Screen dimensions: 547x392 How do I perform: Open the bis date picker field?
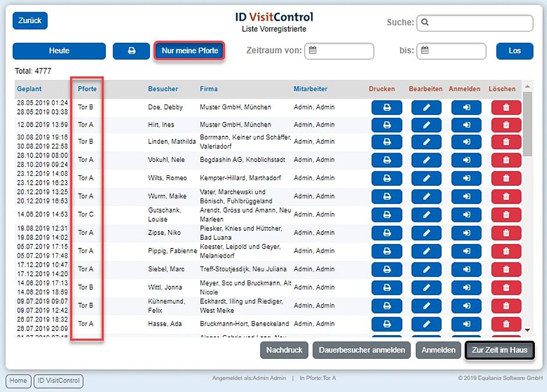(452, 51)
